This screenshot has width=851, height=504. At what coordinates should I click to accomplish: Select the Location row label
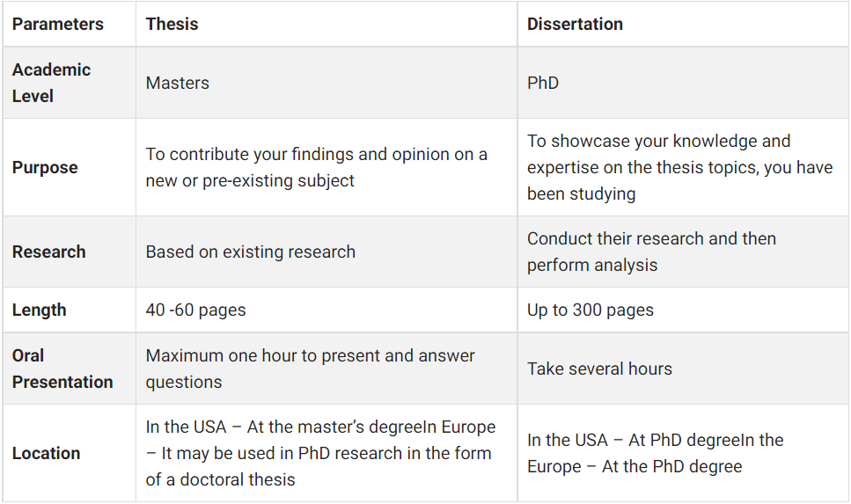[46, 453]
